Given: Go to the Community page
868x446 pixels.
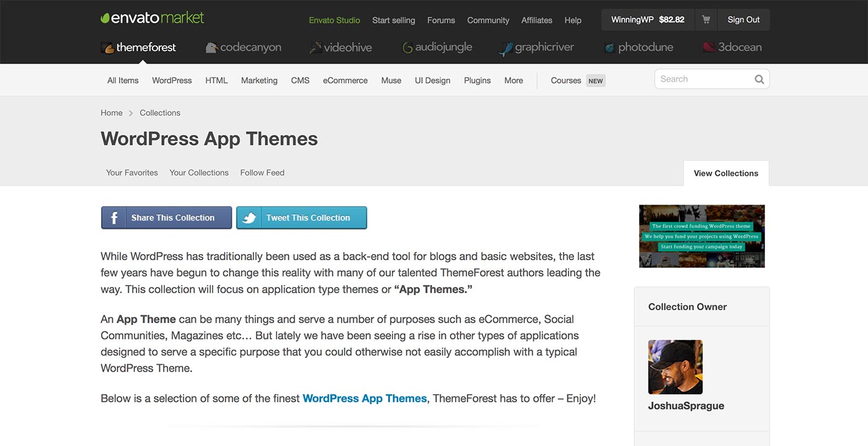Looking at the screenshot, I should click(488, 20).
